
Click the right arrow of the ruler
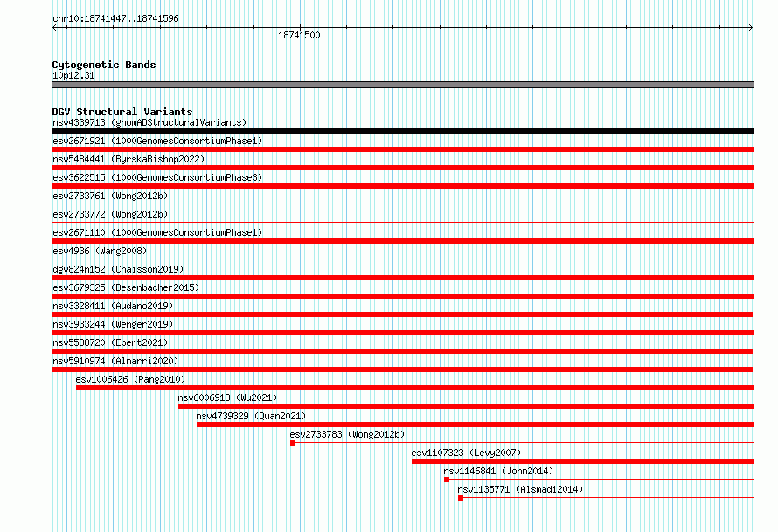pos(751,28)
